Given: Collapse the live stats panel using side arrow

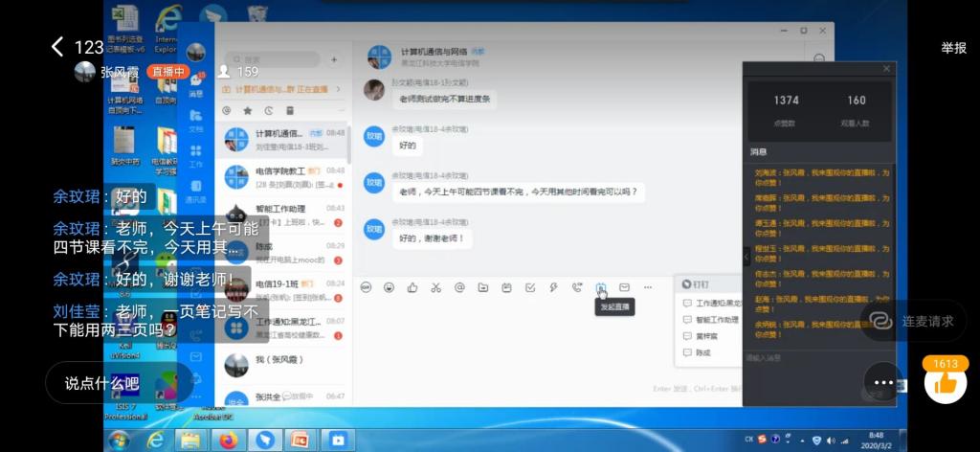Looking at the screenshot, I should click(x=746, y=256).
